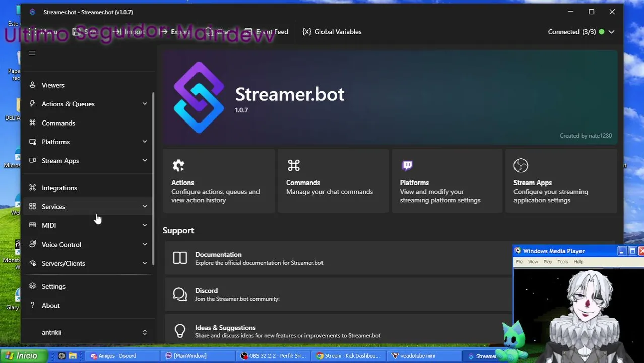
Task: Collapse sidebar using hamburger icon
Action: click(x=32, y=53)
